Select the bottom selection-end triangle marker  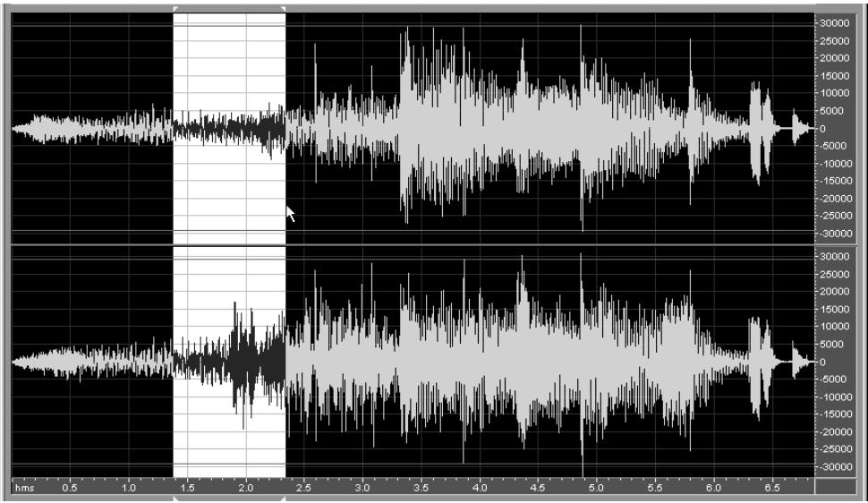click(283, 499)
